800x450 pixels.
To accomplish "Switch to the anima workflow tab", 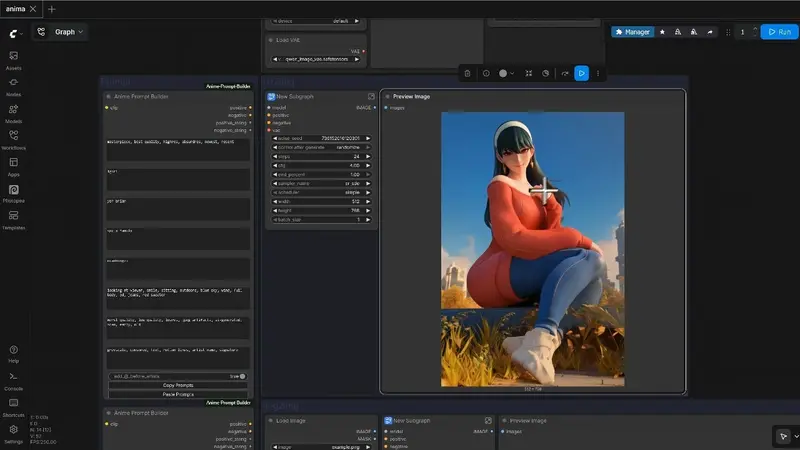I will point(16,9).
